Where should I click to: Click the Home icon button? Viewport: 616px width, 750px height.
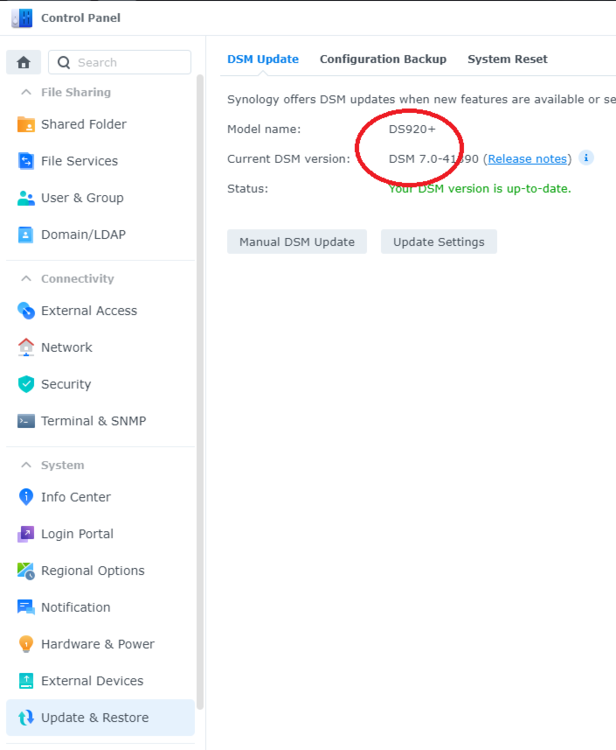click(24, 62)
